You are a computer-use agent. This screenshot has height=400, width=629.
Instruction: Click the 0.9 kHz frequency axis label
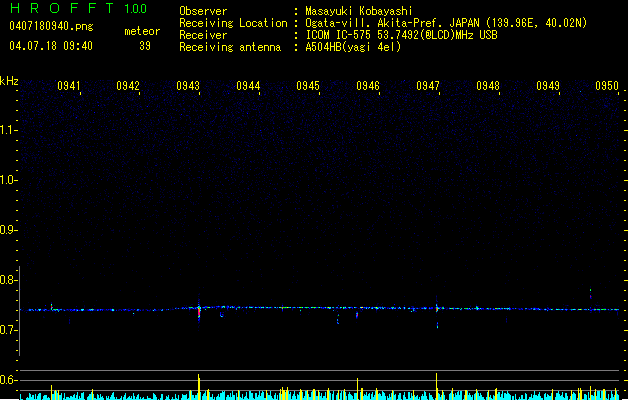[7, 230]
